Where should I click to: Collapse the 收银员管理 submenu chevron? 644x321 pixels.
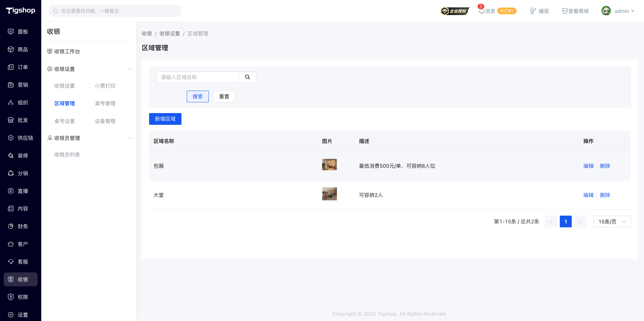[x=130, y=138]
